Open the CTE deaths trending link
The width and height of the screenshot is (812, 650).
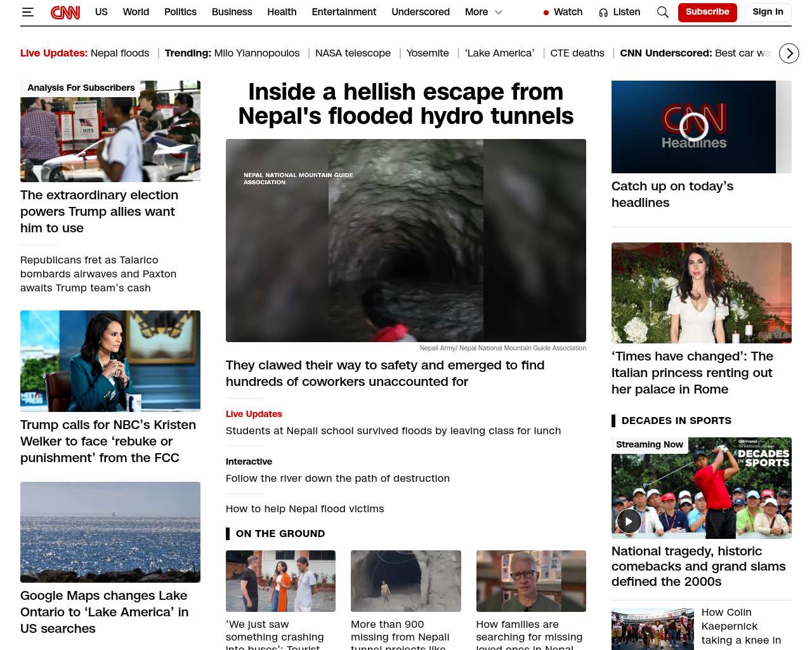tap(577, 53)
